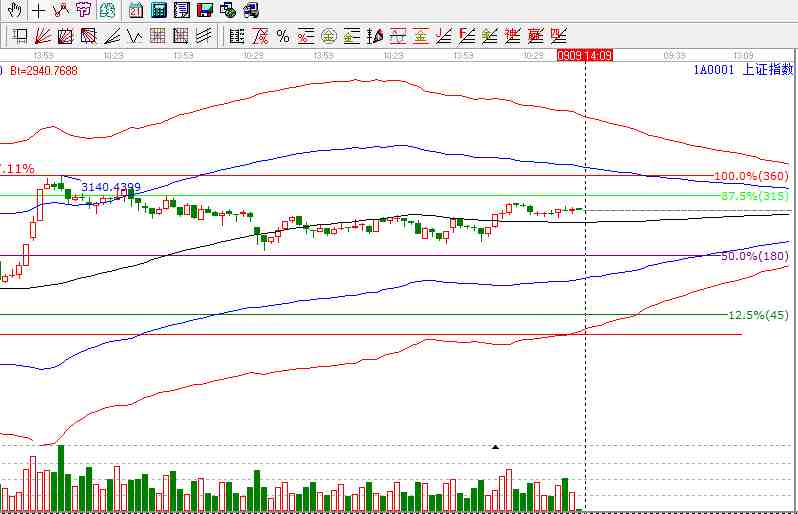Click the tallest green volume bar

point(61,478)
